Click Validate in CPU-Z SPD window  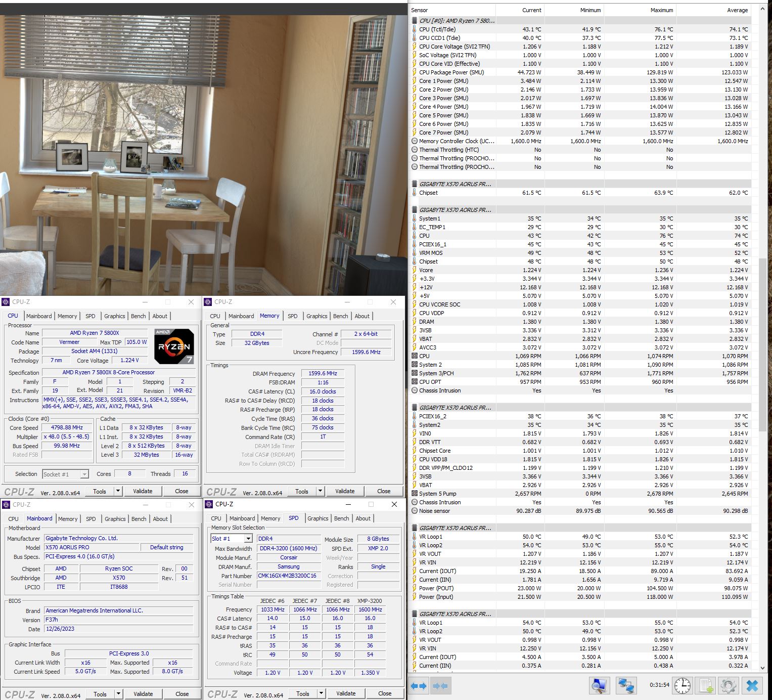pos(346,693)
